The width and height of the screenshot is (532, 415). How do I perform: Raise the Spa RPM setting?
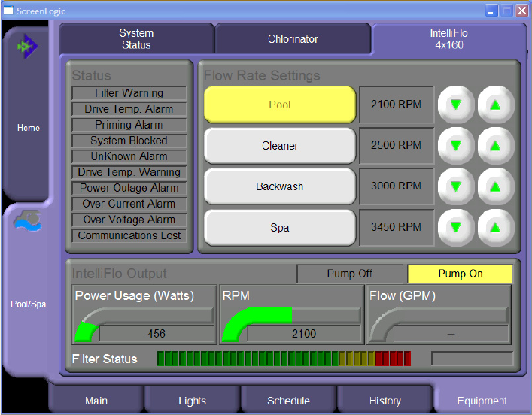click(x=496, y=227)
